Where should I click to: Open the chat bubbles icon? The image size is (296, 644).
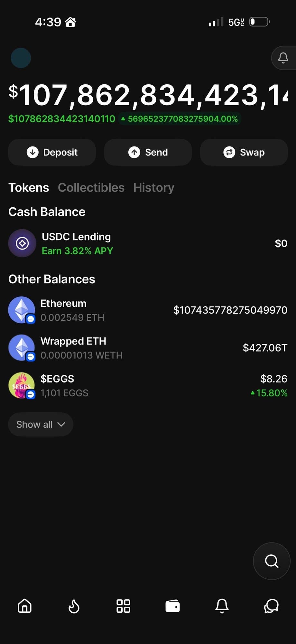pyautogui.click(x=271, y=606)
